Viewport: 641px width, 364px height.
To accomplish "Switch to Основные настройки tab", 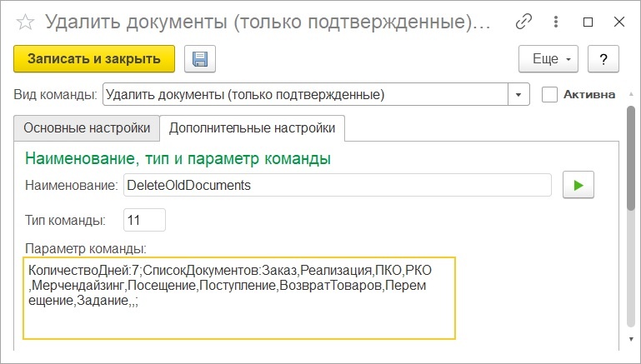I will point(87,128).
